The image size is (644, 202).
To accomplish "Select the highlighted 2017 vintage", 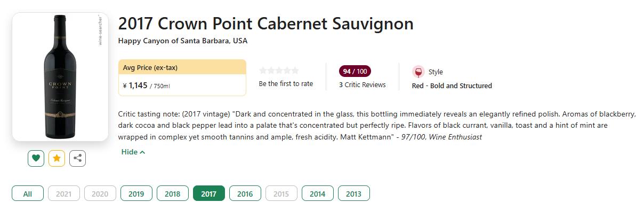I will tap(209, 193).
